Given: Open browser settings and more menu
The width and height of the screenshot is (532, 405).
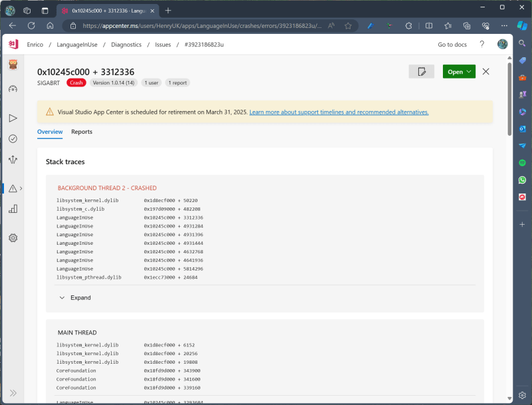Looking at the screenshot, I should (x=505, y=26).
